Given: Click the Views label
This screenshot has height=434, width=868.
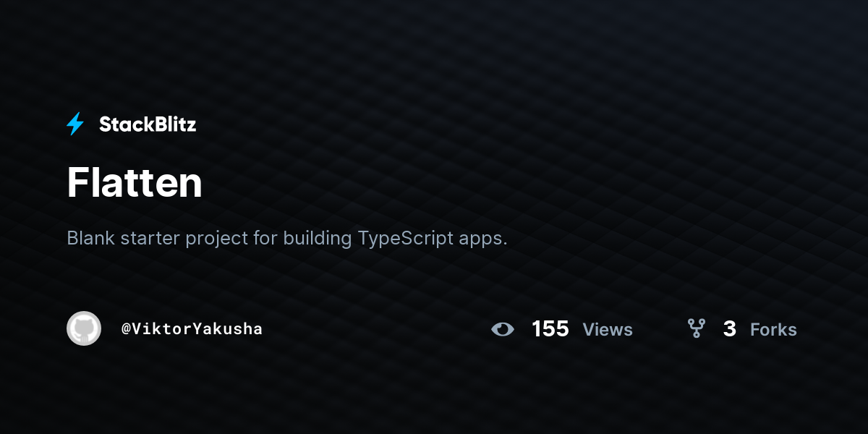Looking at the screenshot, I should click(x=608, y=330).
